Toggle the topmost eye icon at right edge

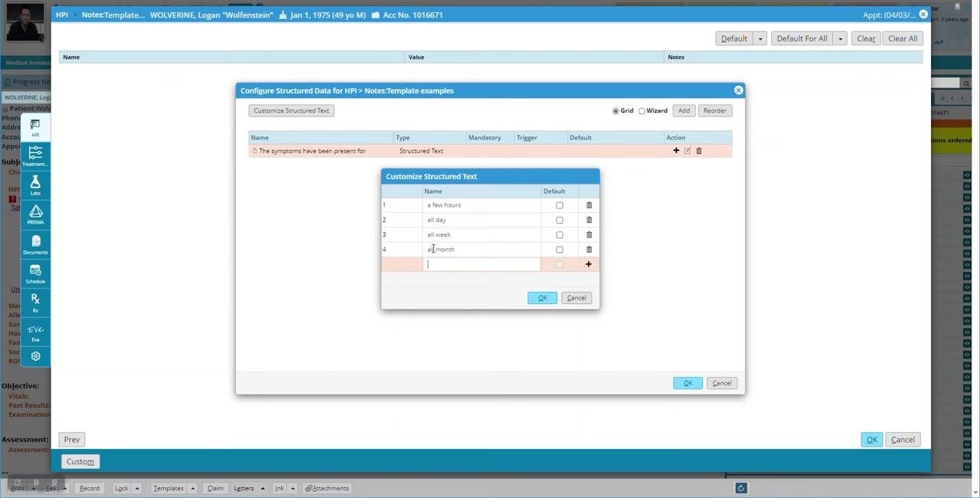pyautogui.click(x=967, y=175)
